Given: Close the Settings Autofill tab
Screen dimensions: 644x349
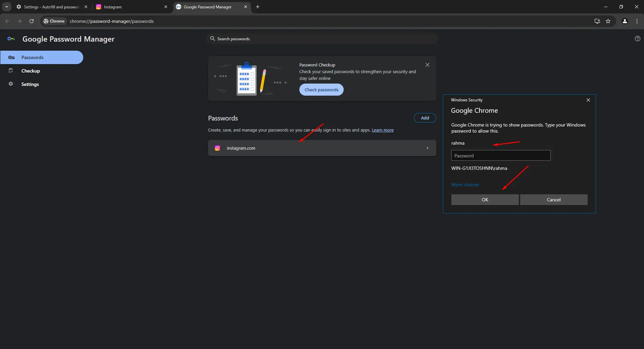Looking at the screenshot, I should [86, 7].
